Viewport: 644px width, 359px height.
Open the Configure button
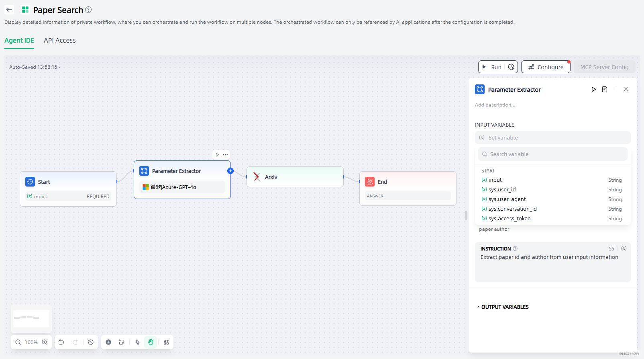click(546, 67)
